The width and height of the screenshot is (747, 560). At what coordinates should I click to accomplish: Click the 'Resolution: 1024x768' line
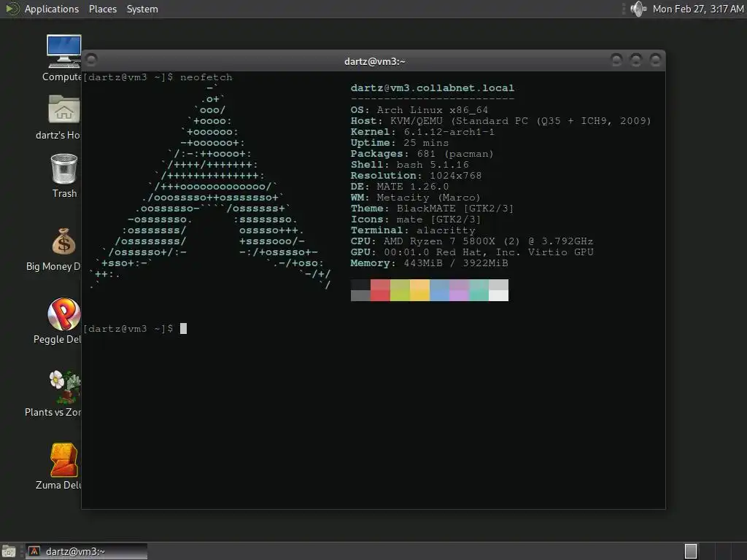pyautogui.click(x=417, y=176)
